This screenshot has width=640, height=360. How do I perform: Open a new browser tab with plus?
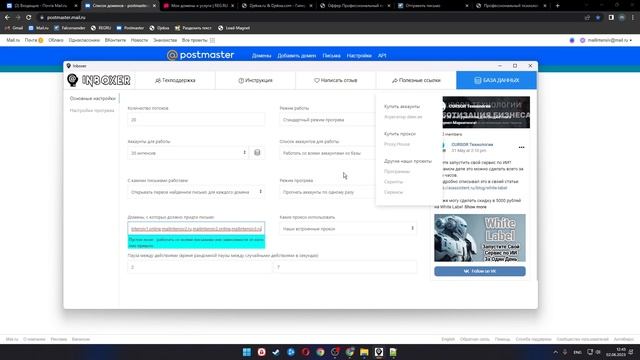point(558,6)
